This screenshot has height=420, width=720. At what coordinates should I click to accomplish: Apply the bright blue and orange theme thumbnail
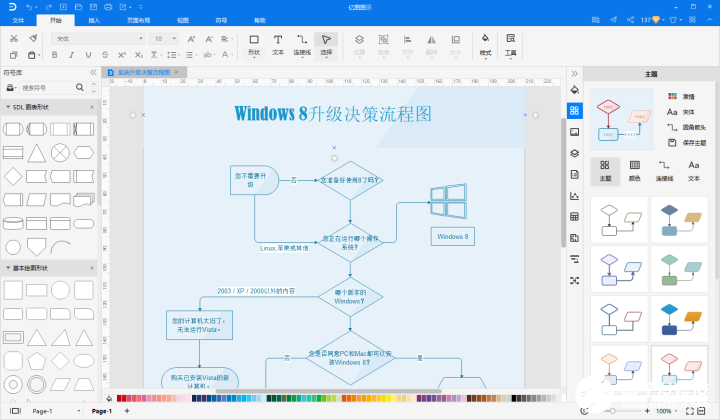click(x=680, y=319)
